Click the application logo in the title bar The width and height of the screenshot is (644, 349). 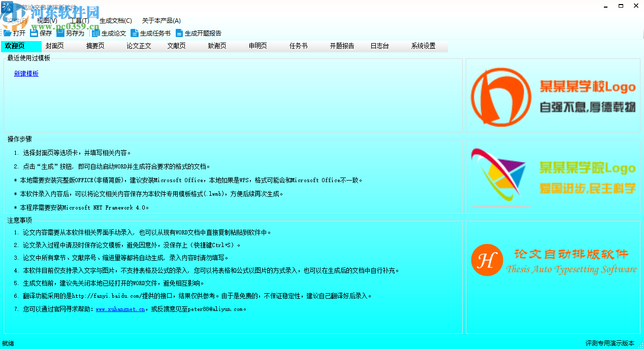(x=7, y=6)
